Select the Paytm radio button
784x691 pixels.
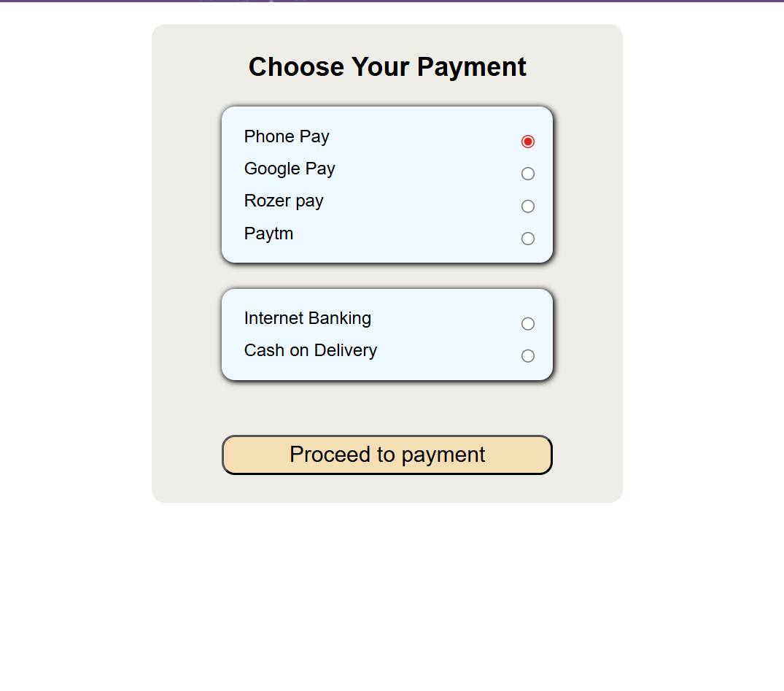tap(527, 238)
